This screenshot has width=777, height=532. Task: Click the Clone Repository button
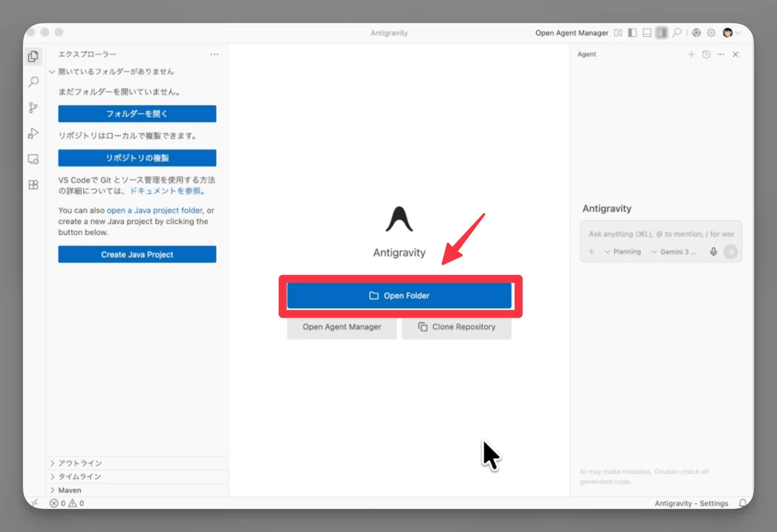pyautogui.click(x=456, y=327)
